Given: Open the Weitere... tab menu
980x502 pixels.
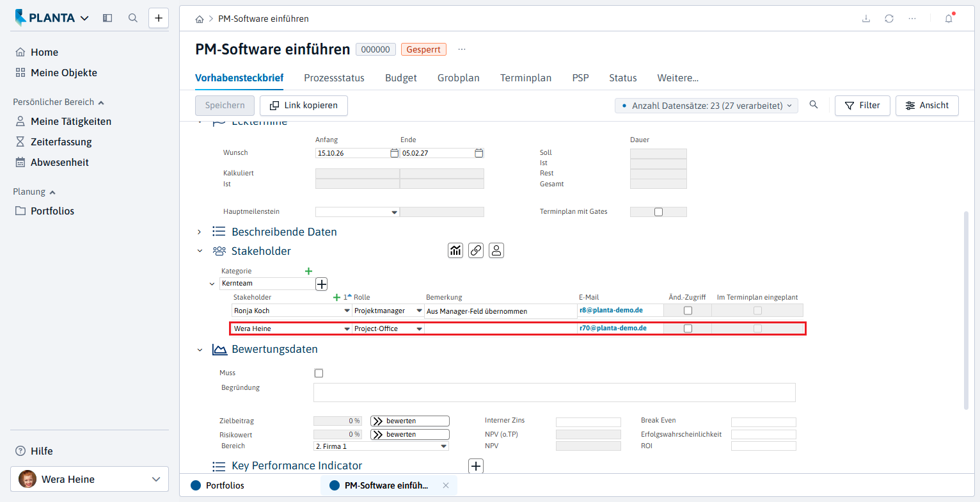Looking at the screenshot, I should point(678,78).
